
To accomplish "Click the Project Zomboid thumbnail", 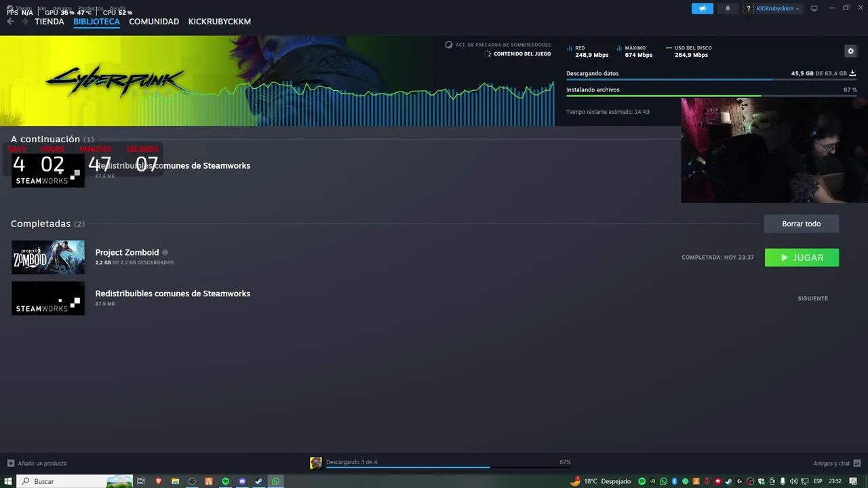I will click(48, 258).
